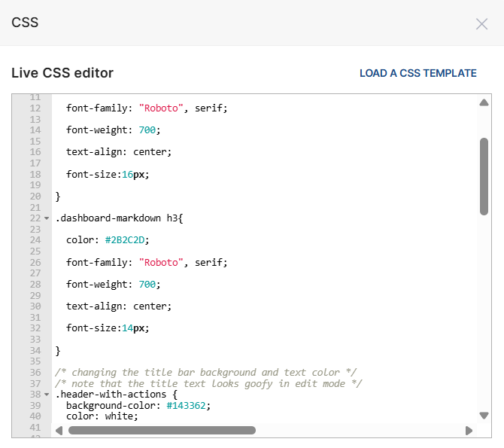Click the "Roboto" string on line 12
This screenshot has height=448, width=504.
pyautogui.click(x=161, y=108)
